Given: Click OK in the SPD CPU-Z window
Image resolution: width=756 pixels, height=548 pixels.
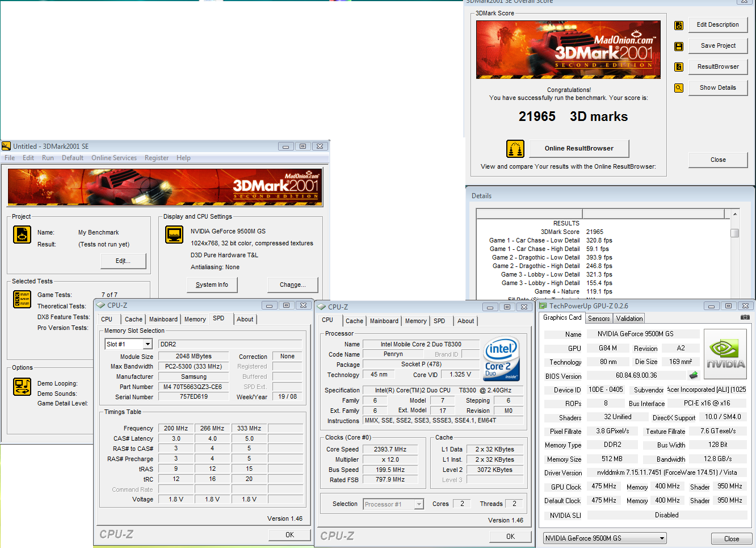Looking at the screenshot, I should [x=289, y=535].
